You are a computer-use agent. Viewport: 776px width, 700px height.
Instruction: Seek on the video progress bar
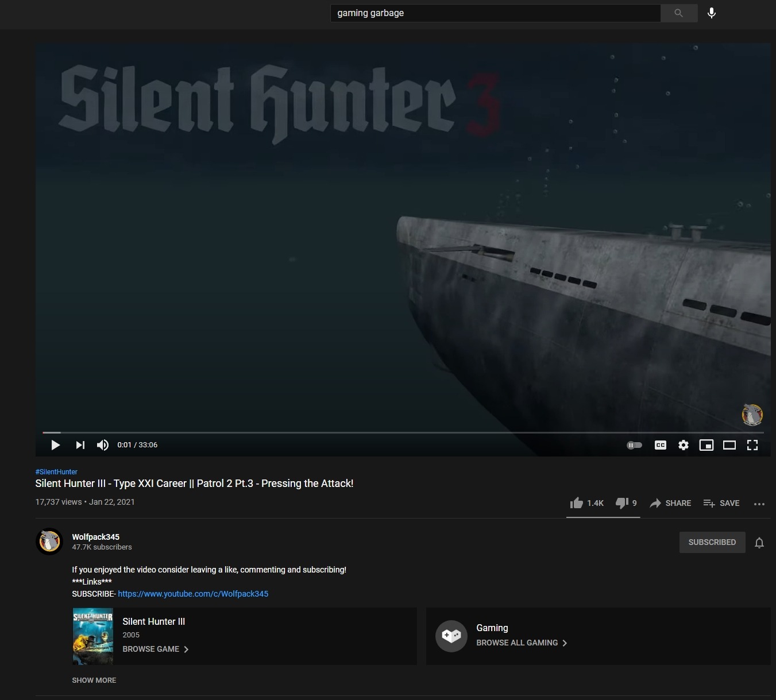403,432
